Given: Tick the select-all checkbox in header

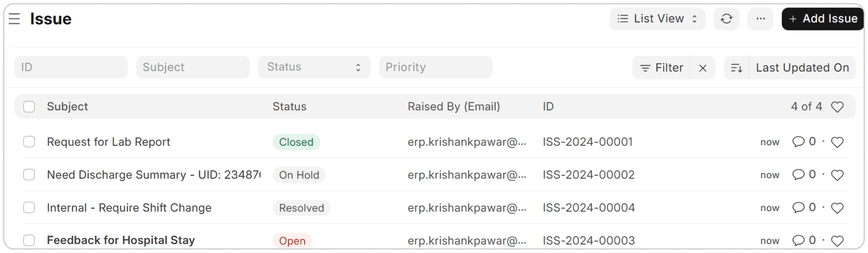Looking at the screenshot, I should coord(29,107).
